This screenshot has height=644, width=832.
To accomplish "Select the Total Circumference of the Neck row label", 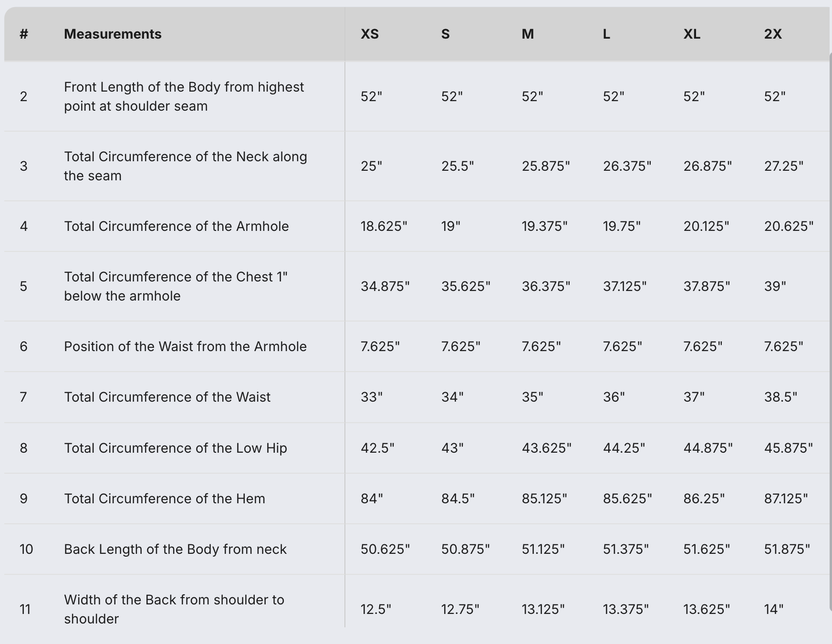I will coord(185,166).
